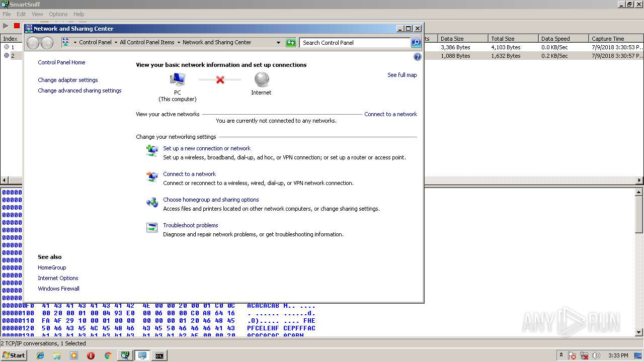This screenshot has height=362, width=644.
Task: Open HomeGroup link under See also
Action: point(52,267)
